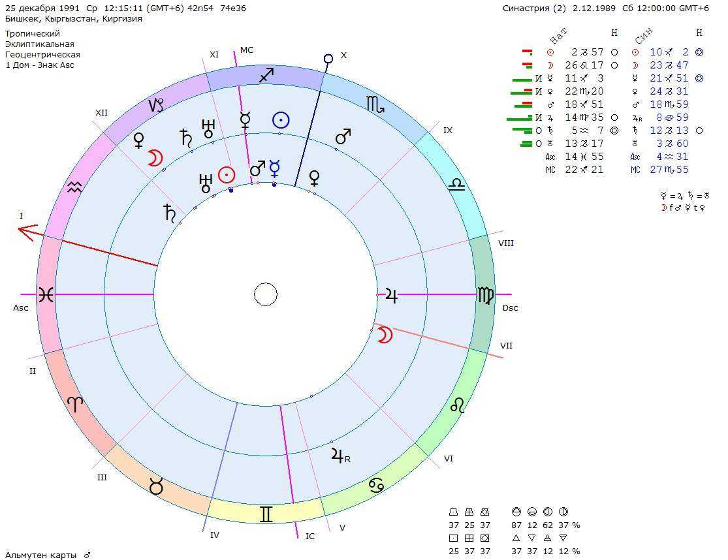The width and height of the screenshot is (728, 560).
Task: Select the Asc label on the left
Action: (21, 307)
